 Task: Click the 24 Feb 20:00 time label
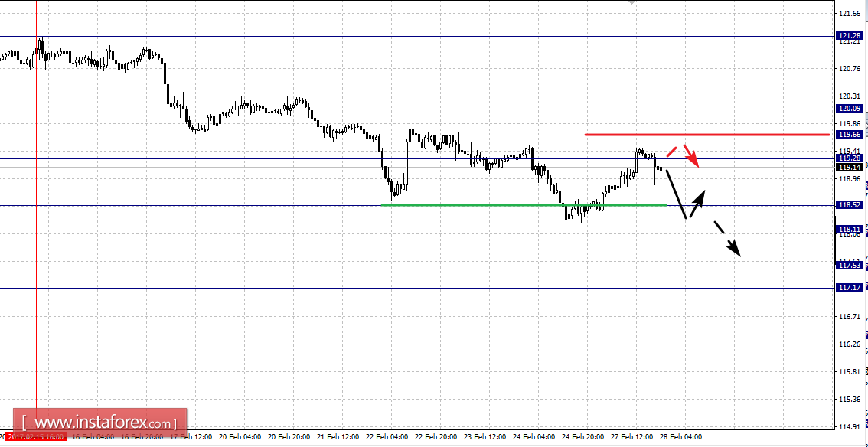pyautogui.click(x=582, y=436)
